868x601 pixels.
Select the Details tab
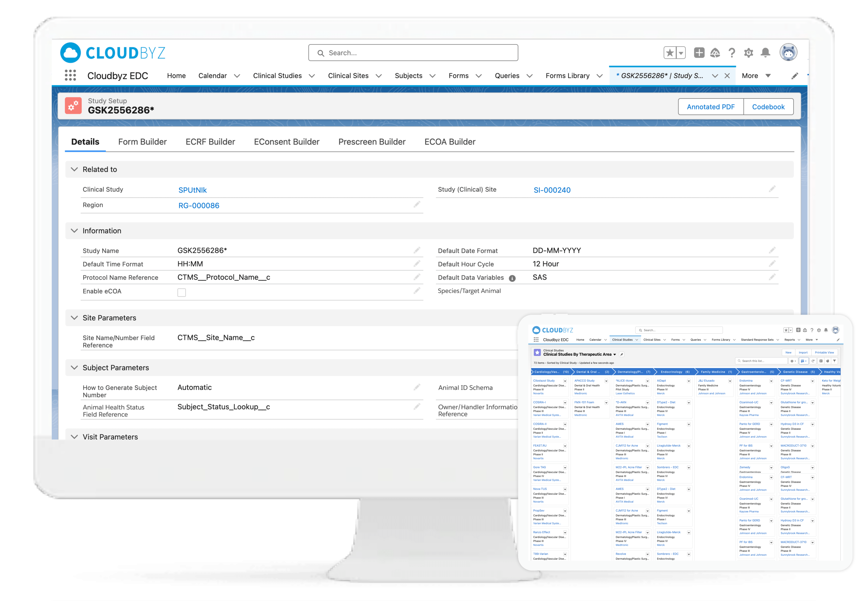pos(85,142)
